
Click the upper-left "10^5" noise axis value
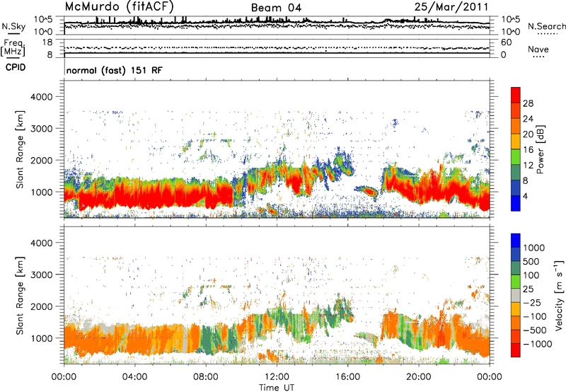click(x=43, y=19)
